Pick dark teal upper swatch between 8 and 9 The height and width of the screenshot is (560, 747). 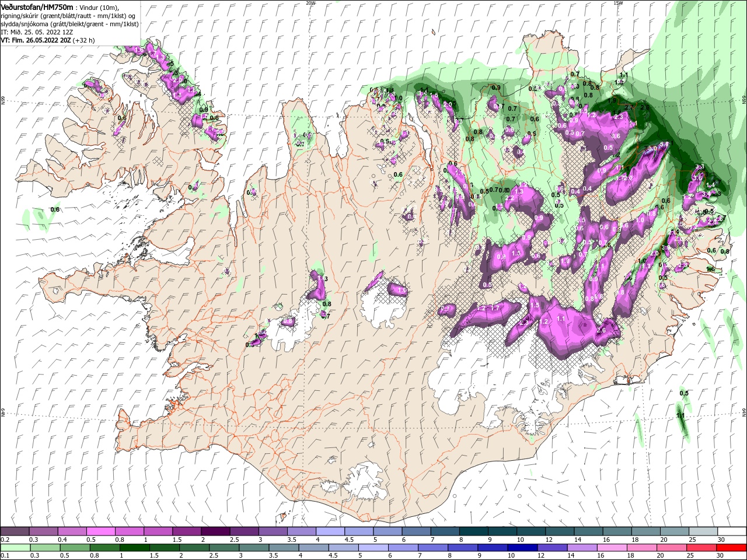[x=473, y=531]
